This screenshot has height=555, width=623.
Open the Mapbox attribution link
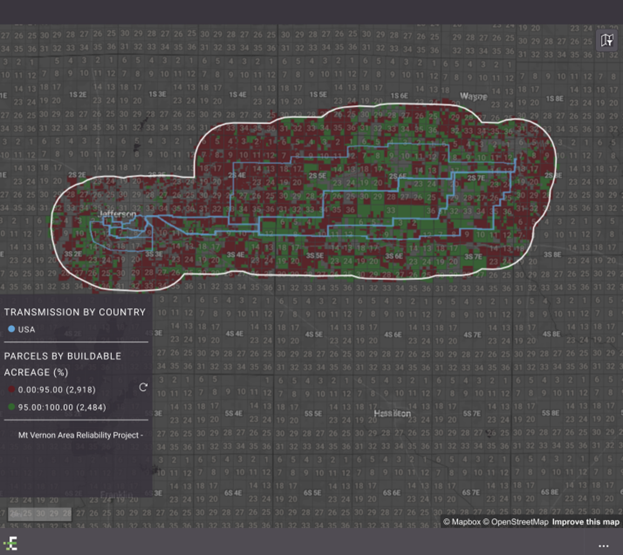[x=467, y=522]
